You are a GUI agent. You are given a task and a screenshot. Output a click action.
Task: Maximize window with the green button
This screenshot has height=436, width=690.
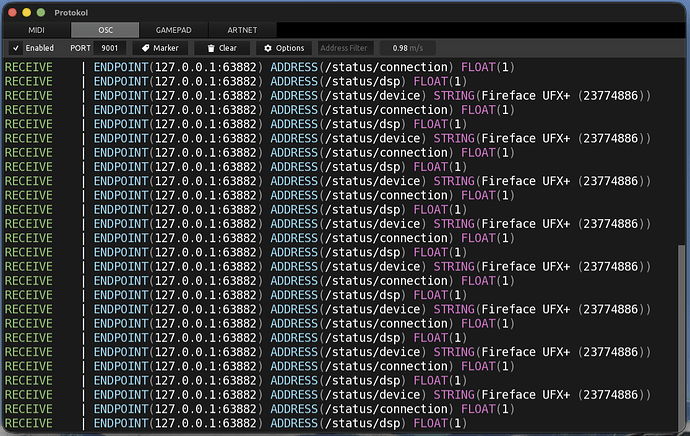click(x=41, y=13)
